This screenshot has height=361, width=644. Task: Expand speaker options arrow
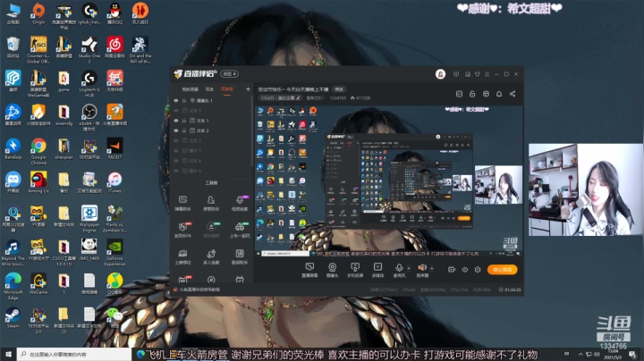pyautogui.click(x=432, y=268)
